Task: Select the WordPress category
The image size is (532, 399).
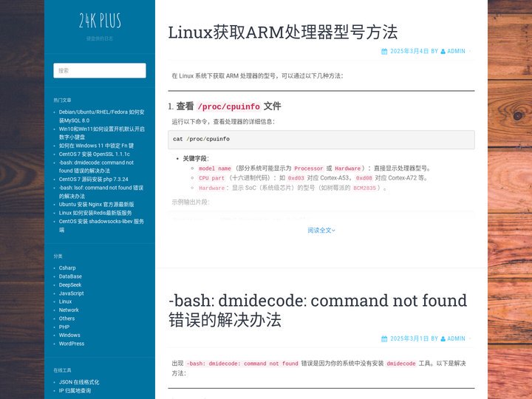Action: pos(72,344)
